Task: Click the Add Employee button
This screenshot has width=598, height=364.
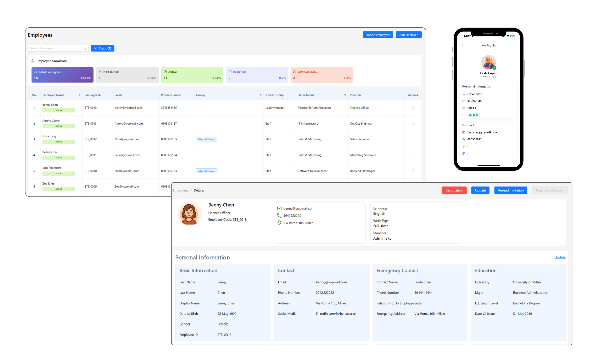Action: [x=408, y=35]
